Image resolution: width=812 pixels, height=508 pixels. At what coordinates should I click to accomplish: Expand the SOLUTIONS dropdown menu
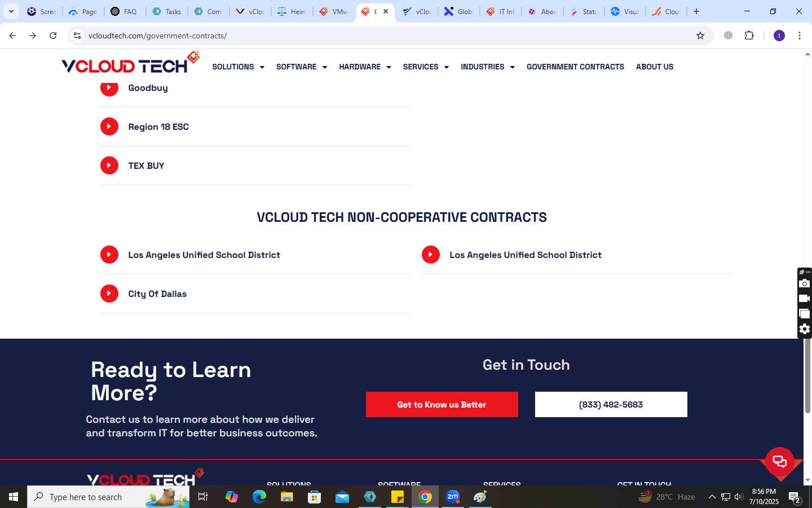pyautogui.click(x=238, y=67)
